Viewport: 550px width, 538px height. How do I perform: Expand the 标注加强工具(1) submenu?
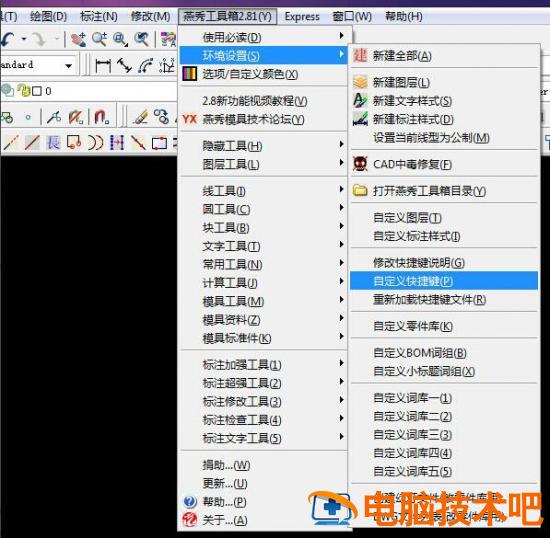[263, 365]
